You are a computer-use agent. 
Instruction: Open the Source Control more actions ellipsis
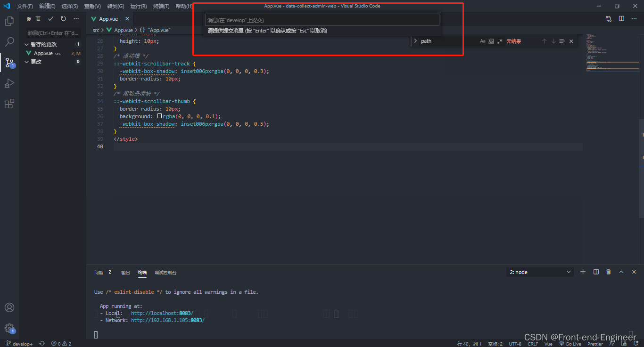(76, 19)
